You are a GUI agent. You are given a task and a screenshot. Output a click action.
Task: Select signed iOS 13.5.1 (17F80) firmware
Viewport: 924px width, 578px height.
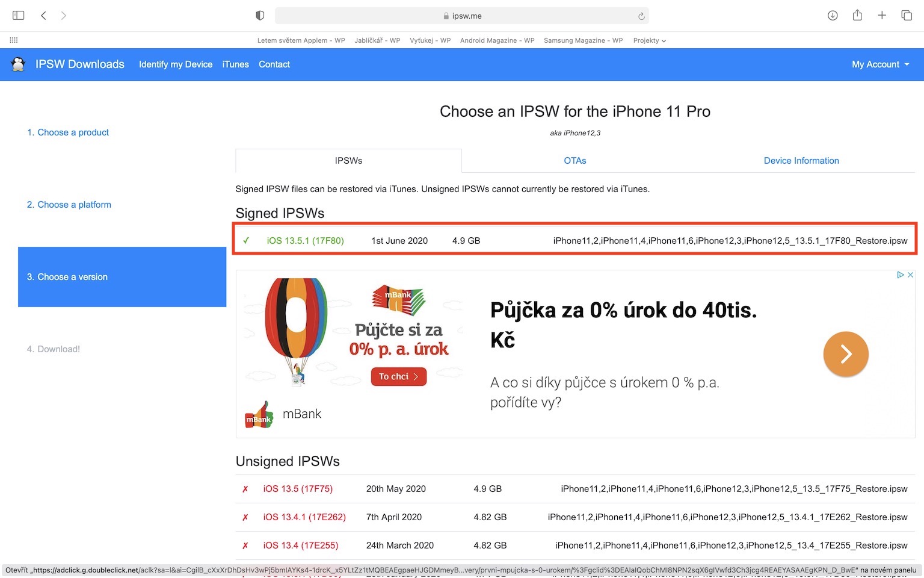coord(306,241)
